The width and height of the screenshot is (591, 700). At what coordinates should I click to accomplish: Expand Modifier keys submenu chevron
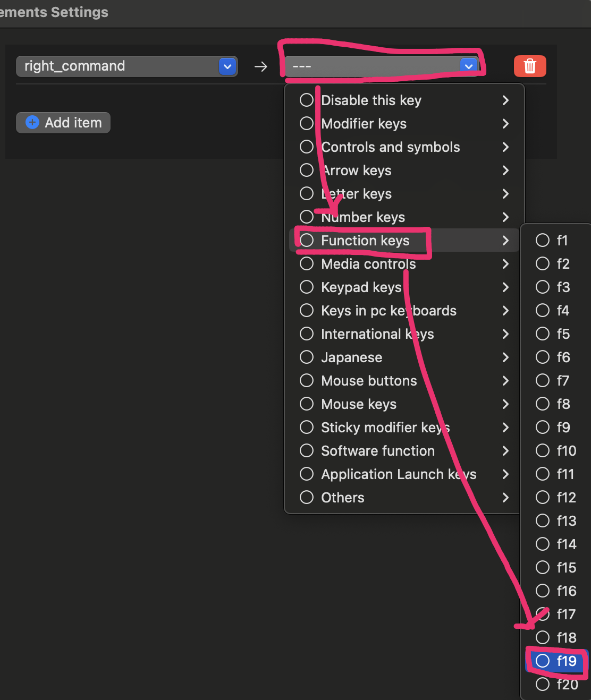505,124
